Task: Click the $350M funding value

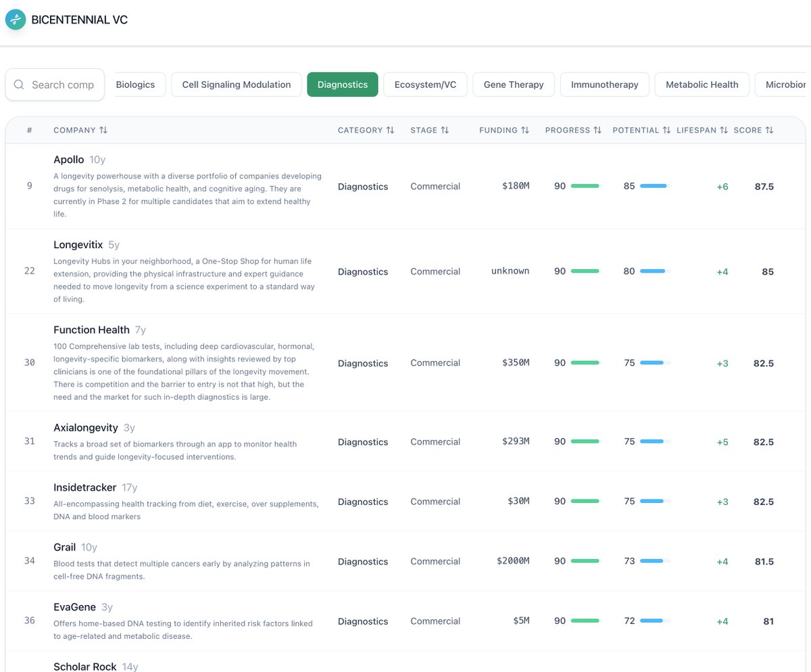Action: click(x=516, y=363)
